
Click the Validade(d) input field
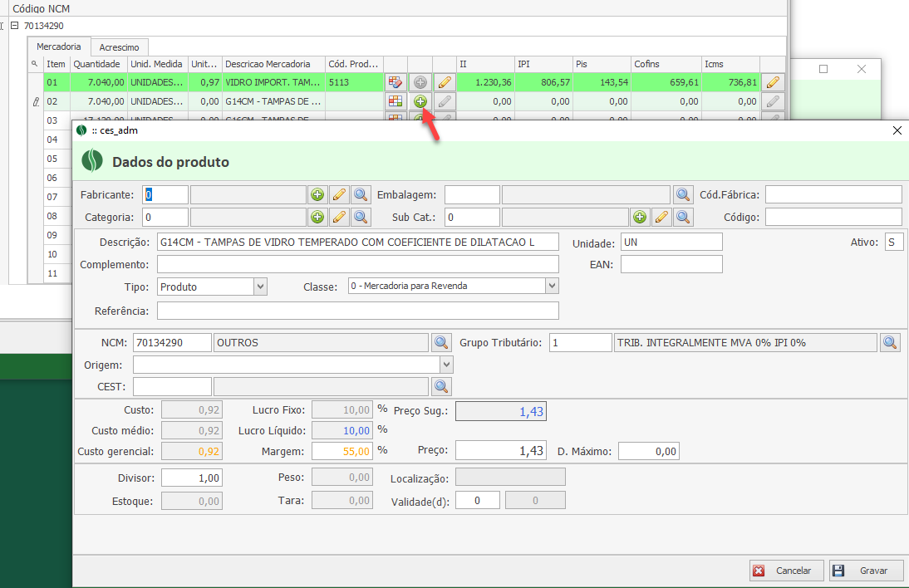(x=478, y=500)
